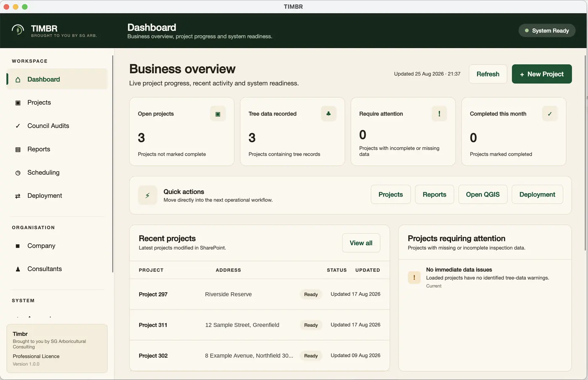The image size is (588, 380).
Task: Open the Reports sidebar section
Action: pos(57,149)
